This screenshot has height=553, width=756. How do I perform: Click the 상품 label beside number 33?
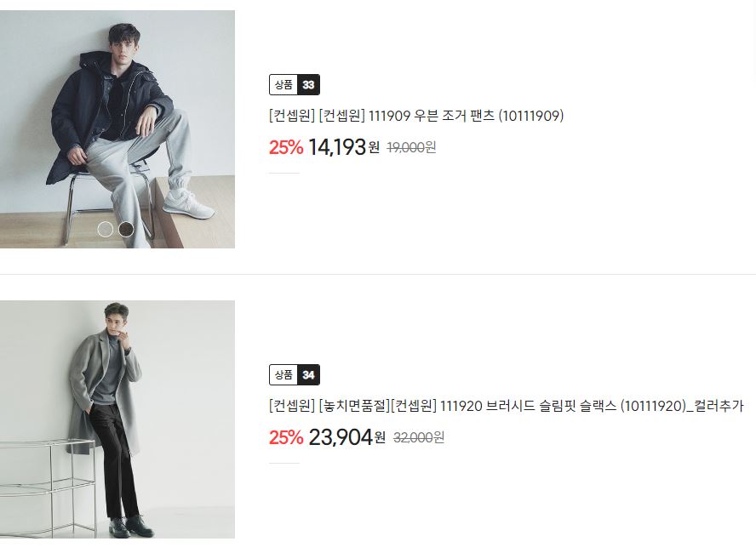point(283,85)
